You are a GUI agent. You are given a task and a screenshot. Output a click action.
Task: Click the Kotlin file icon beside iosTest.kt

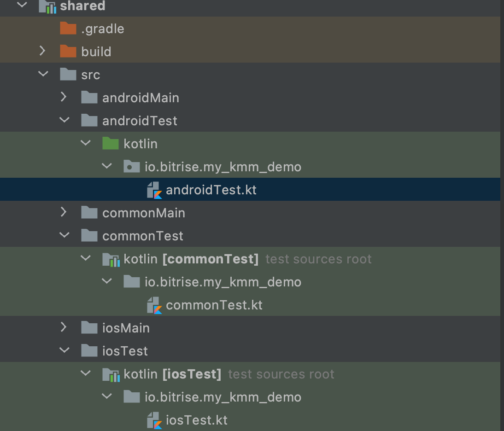(x=154, y=419)
